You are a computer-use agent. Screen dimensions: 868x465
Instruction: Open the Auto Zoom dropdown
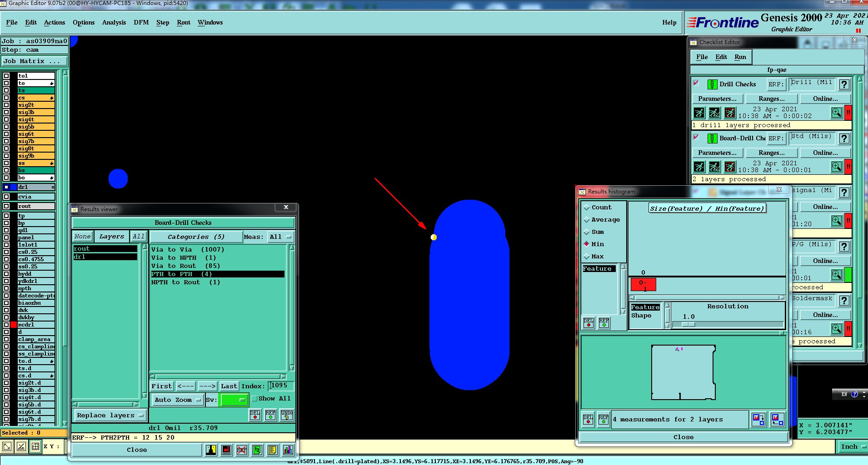click(x=178, y=400)
